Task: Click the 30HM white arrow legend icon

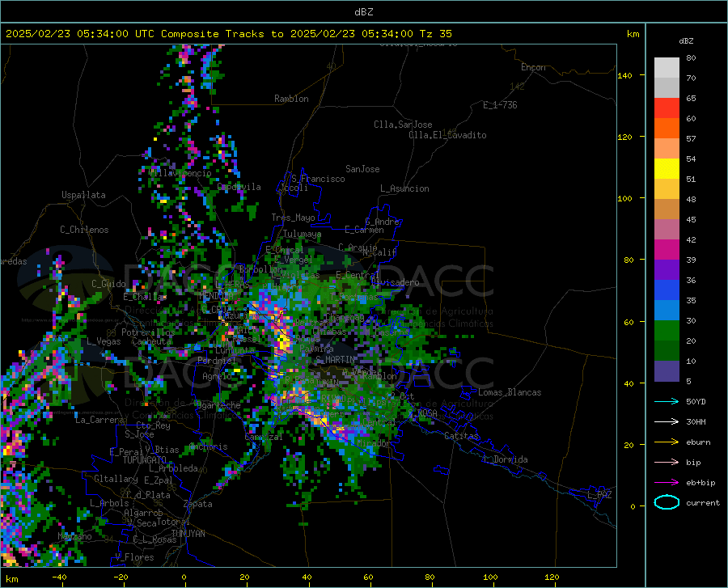Action: (667, 422)
